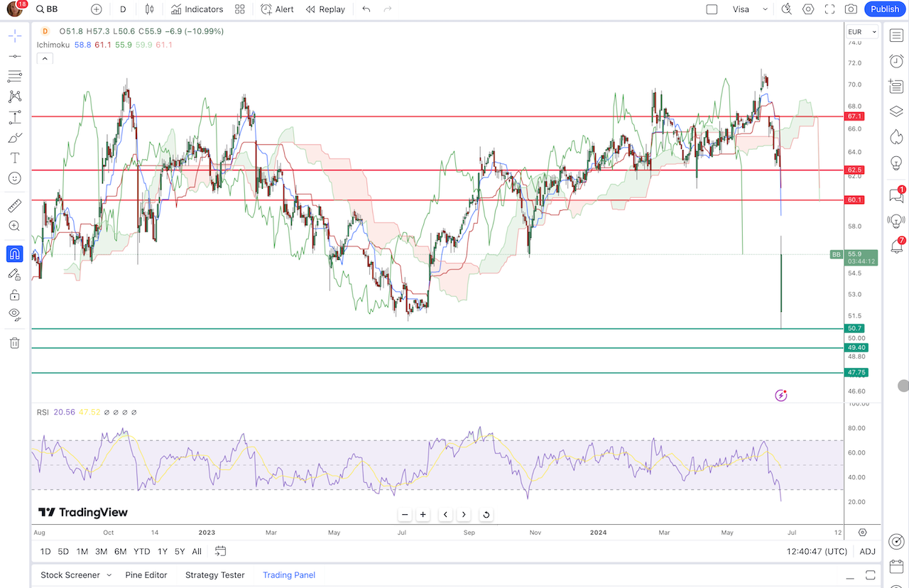Toggle hide all drawings eye icon
909x588 pixels.
coord(14,314)
